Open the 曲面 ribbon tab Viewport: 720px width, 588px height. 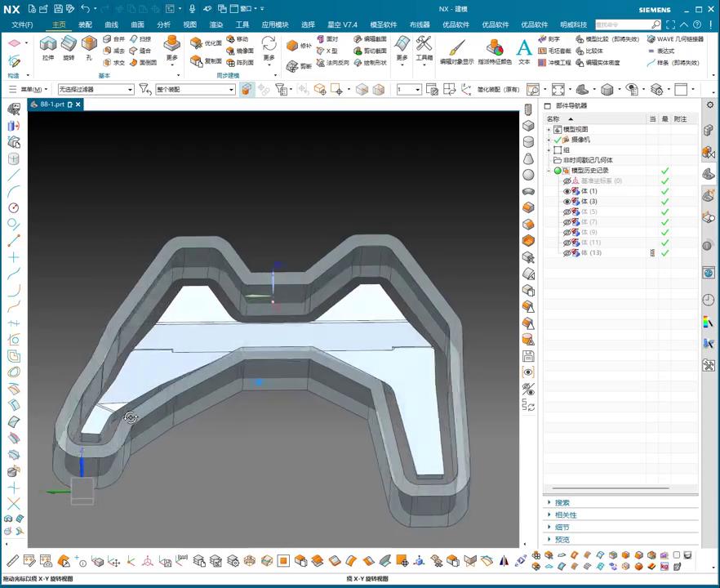tap(137, 24)
